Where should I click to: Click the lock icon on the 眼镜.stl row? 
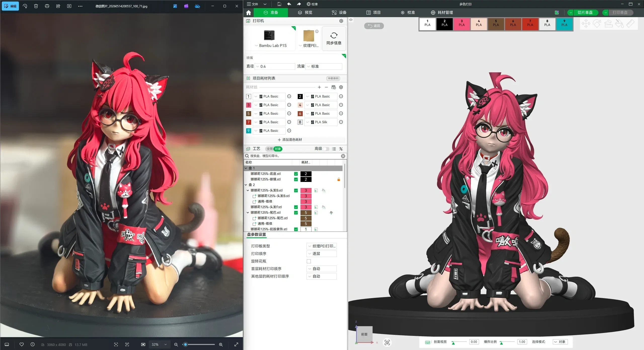click(339, 179)
